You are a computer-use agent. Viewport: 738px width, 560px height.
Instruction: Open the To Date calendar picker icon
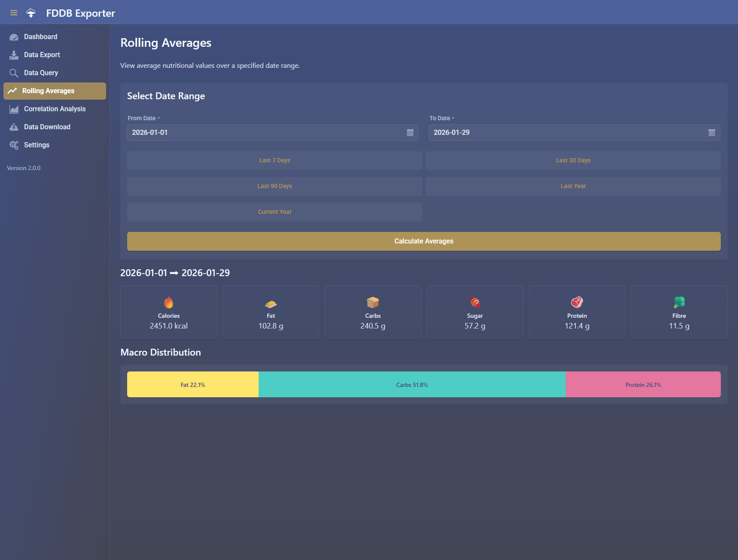(x=711, y=133)
